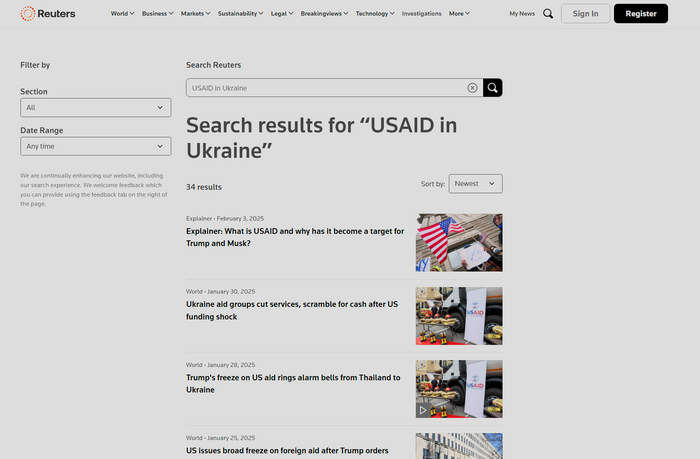The height and width of the screenshot is (459, 700).
Task: Expand the More menu
Action: (x=459, y=14)
